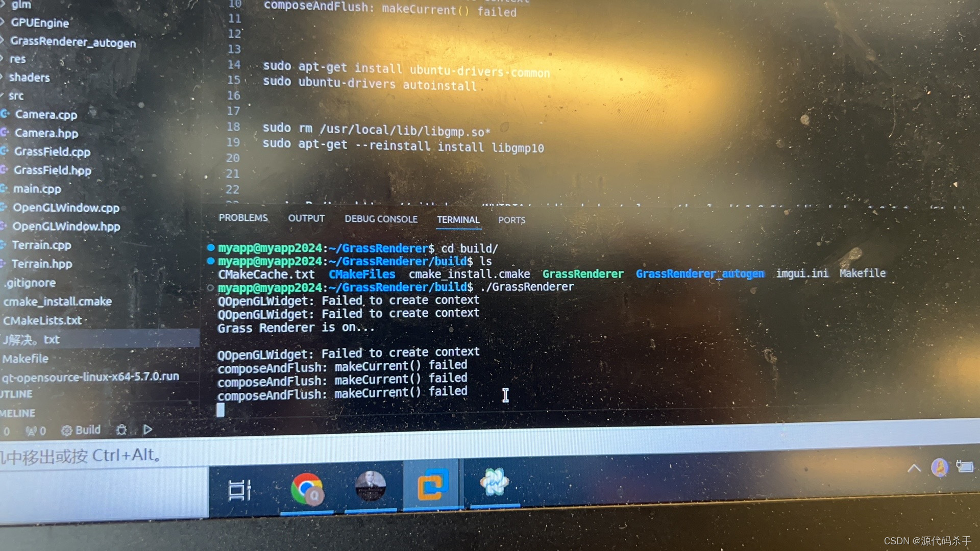The height and width of the screenshot is (551, 980).
Task: Click the PROBLEMS tab in panel
Action: tap(243, 219)
